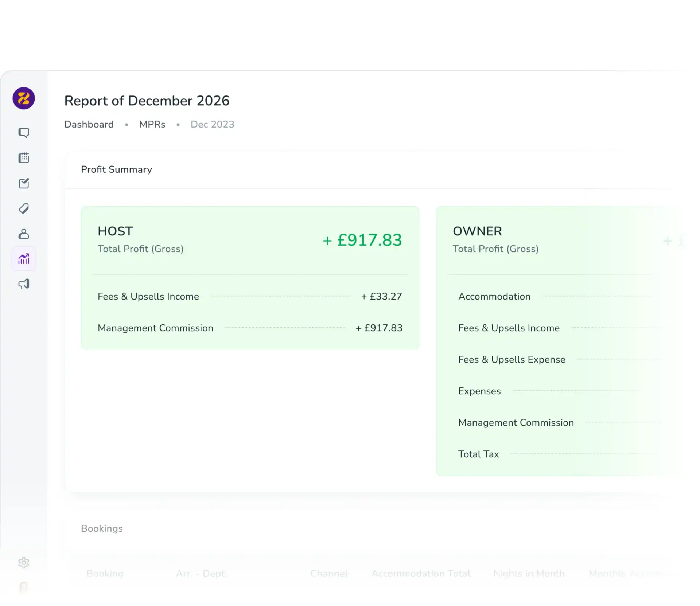Open the tasks checklist sidebar icon
The height and width of the screenshot is (606, 700).
[24, 183]
